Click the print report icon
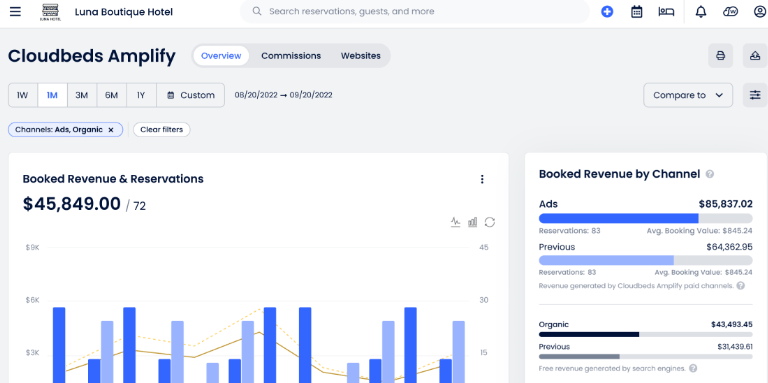This screenshot has width=768, height=383. pyautogui.click(x=720, y=56)
